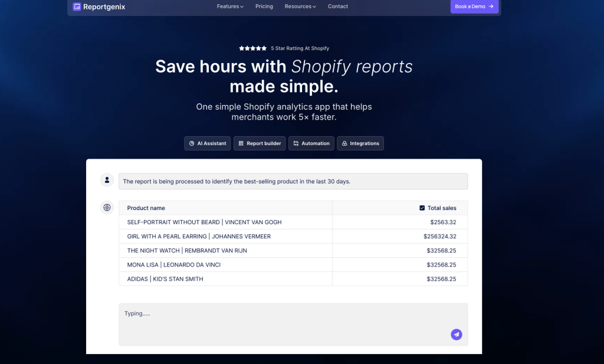
Task: Uncheck Total sales in the table header
Action: [421, 208]
